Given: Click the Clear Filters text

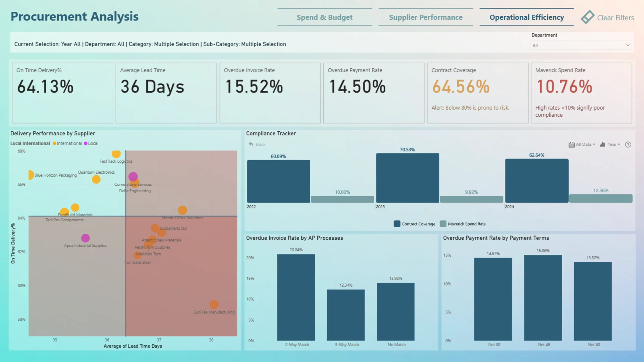Looking at the screenshot, I should coord(615,18).
